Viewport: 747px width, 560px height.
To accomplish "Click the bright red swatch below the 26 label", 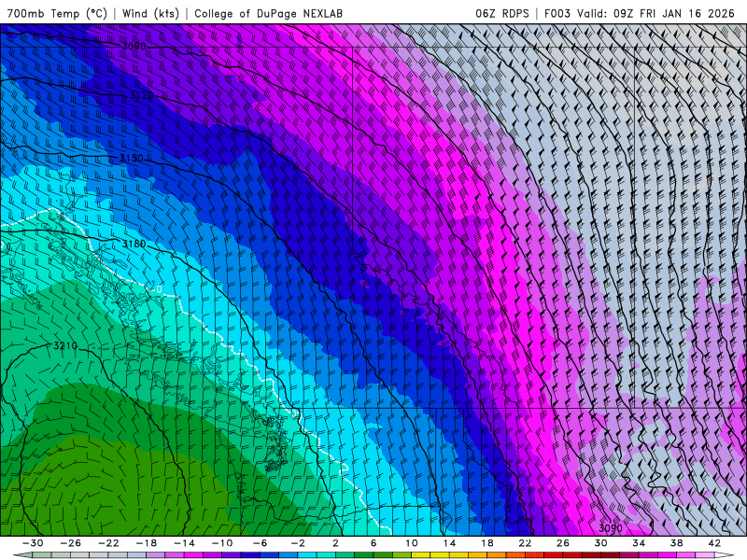I will (x=554, y=555).
